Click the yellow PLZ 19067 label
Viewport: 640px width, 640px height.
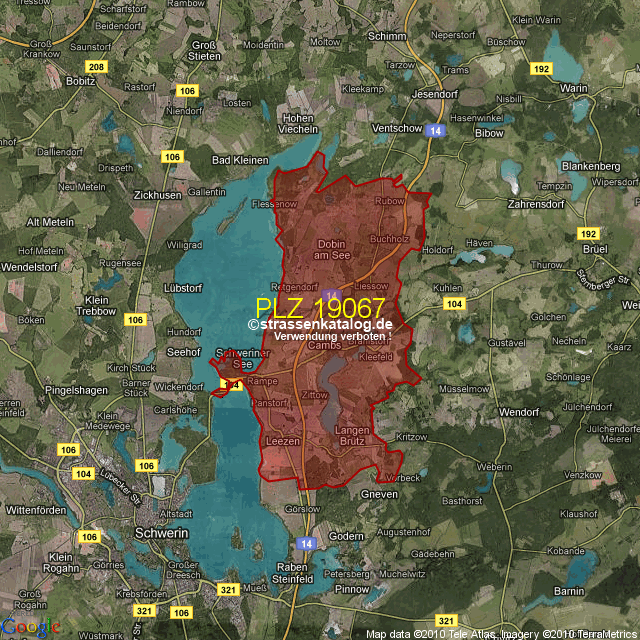(320, 307)
